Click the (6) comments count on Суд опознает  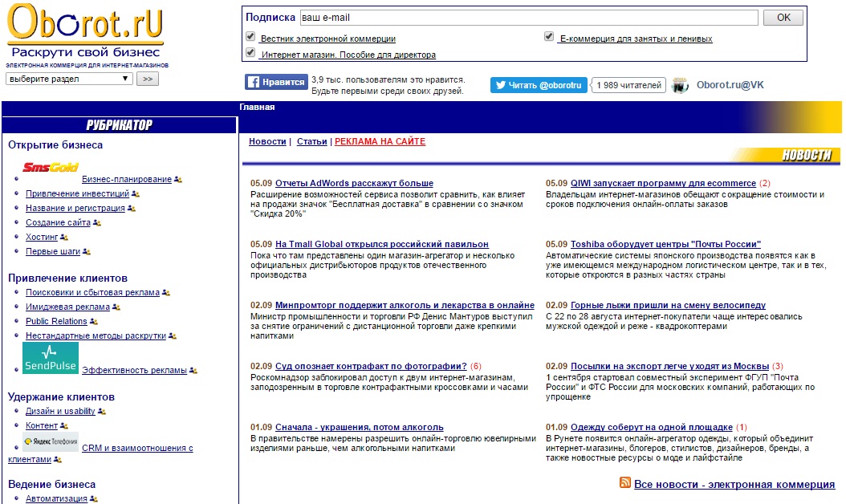click(x=476, y=366)
